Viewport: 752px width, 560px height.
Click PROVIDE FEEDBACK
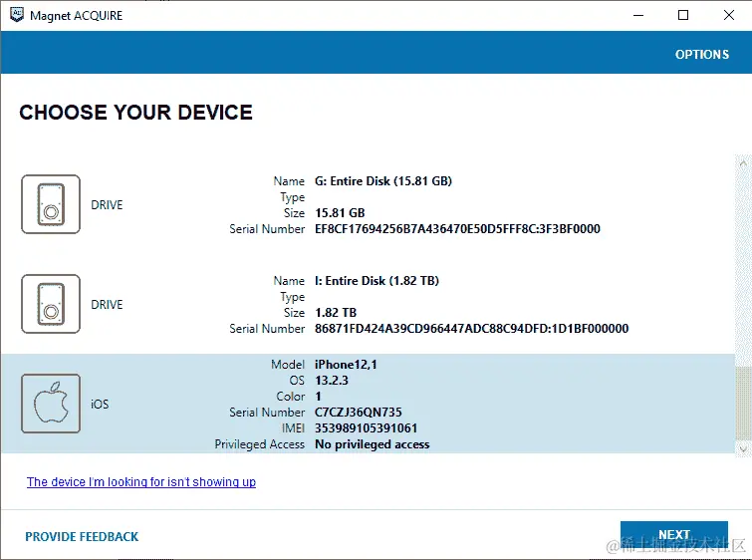coord(82,536)
